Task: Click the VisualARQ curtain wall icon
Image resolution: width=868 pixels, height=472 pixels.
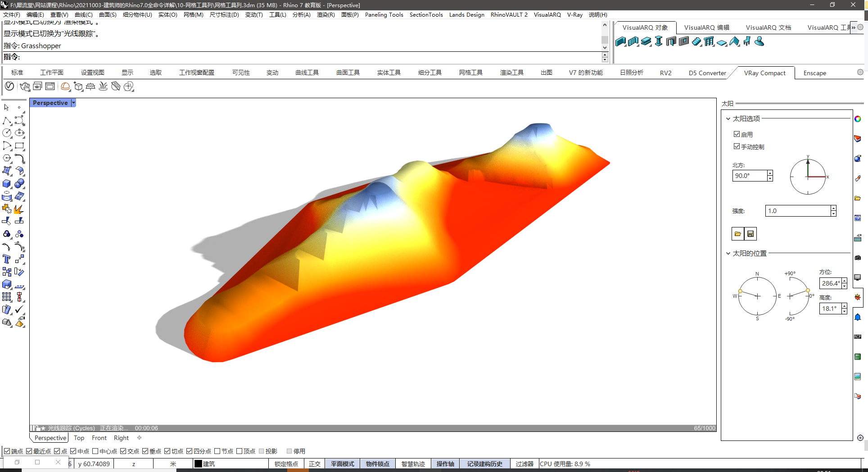Action: 633,41
